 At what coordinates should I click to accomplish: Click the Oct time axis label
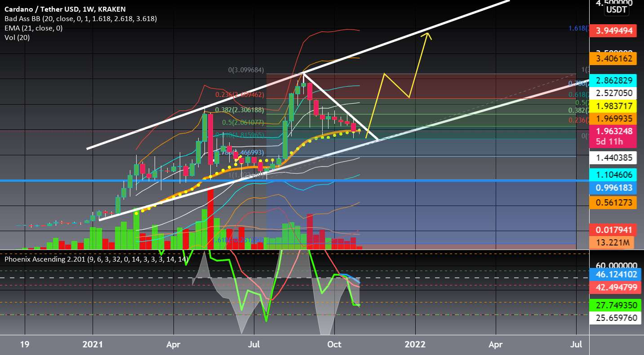tap(335, 345)
